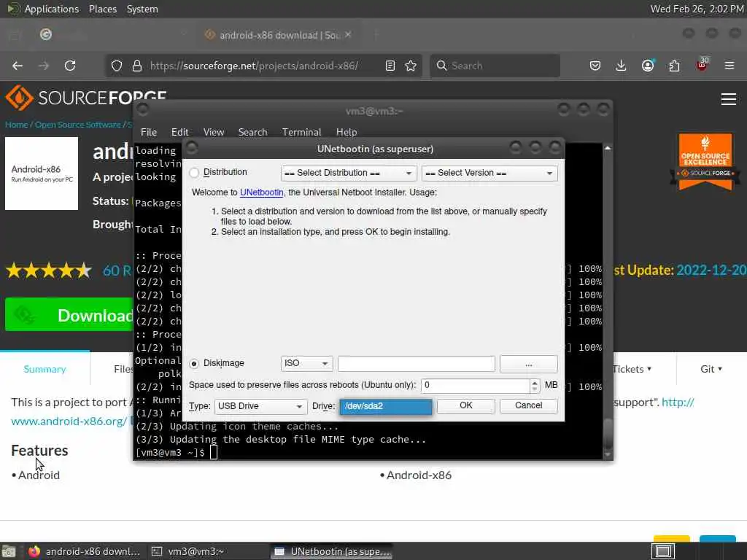Expand the Tickets dropdown tab
This screenshot has height=560, width=747.
tap(632, 369)
